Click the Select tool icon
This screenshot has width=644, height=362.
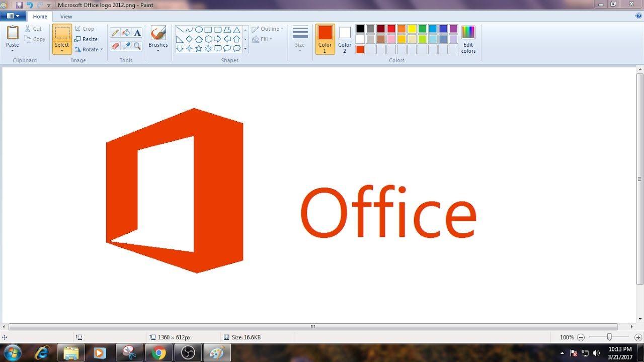[62, 33]
